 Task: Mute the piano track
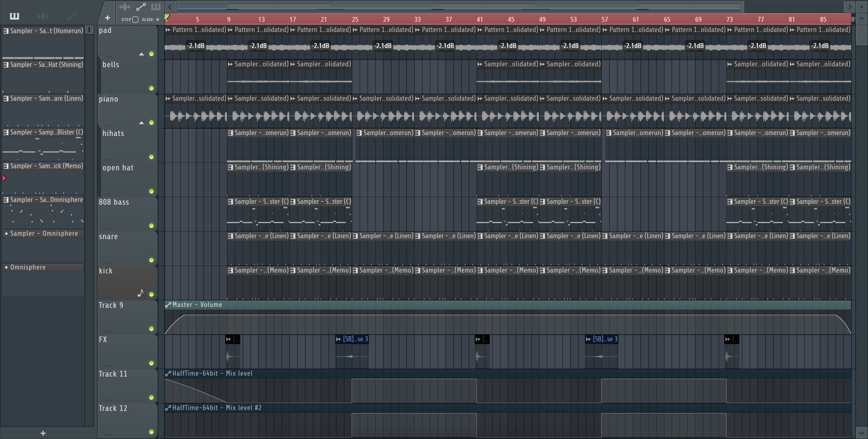[152, 123]
